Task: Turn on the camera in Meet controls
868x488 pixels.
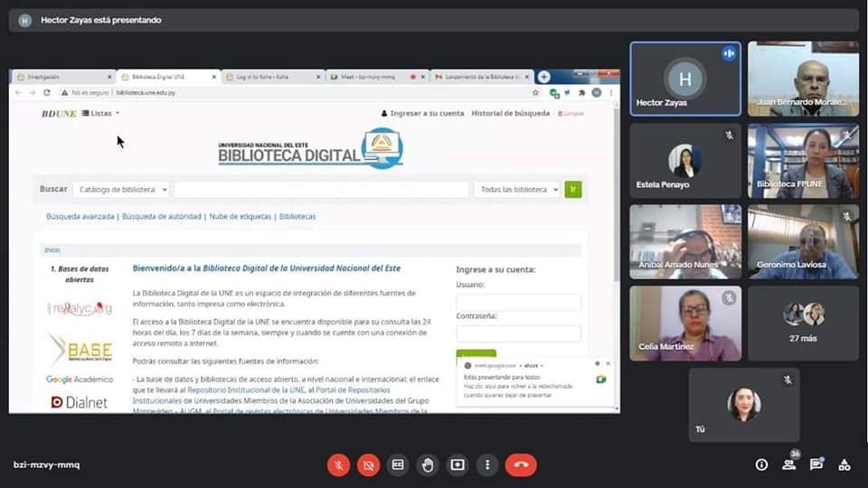Action: click(368, 465)
